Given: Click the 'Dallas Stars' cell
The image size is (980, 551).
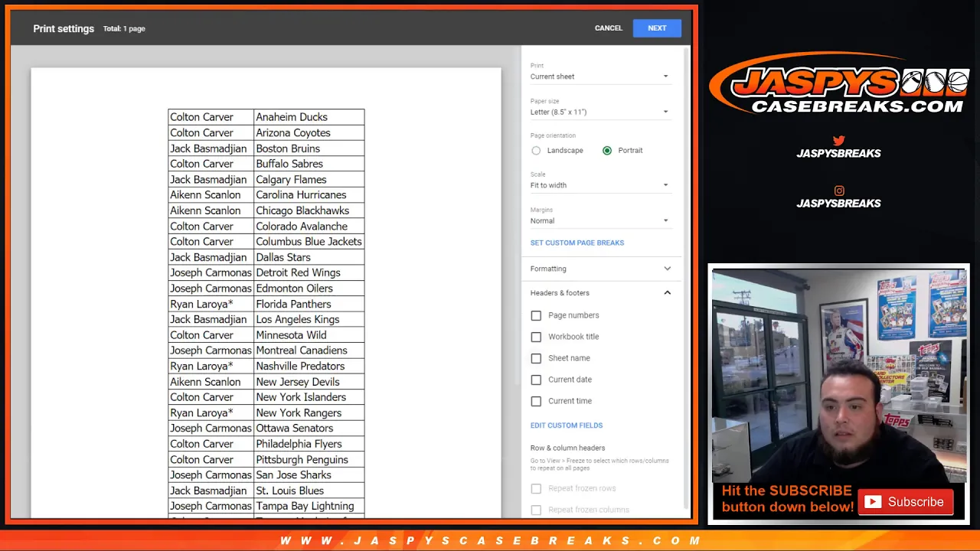Looking at the screenshot, I should pyautogui.click(x=309, y=257).
